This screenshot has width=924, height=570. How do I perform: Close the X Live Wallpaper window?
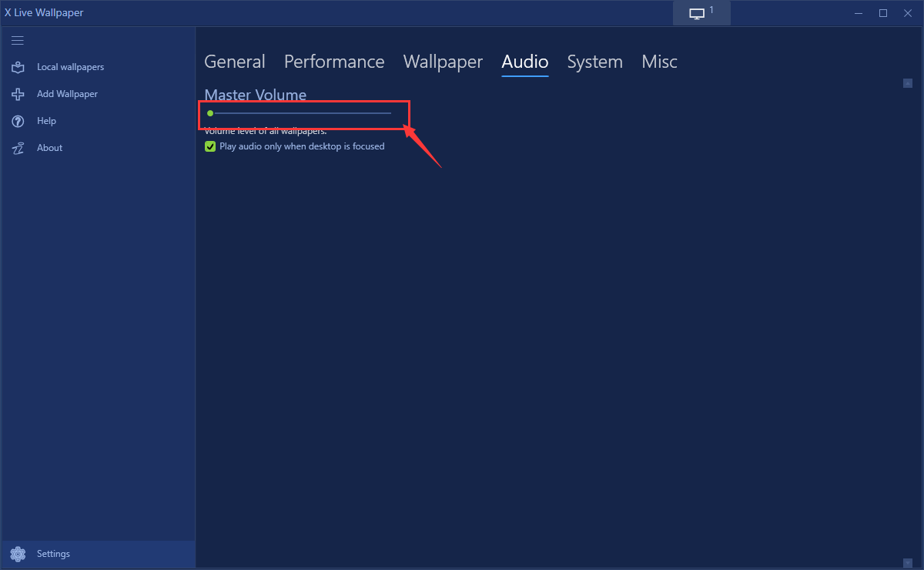pos(907,13)
